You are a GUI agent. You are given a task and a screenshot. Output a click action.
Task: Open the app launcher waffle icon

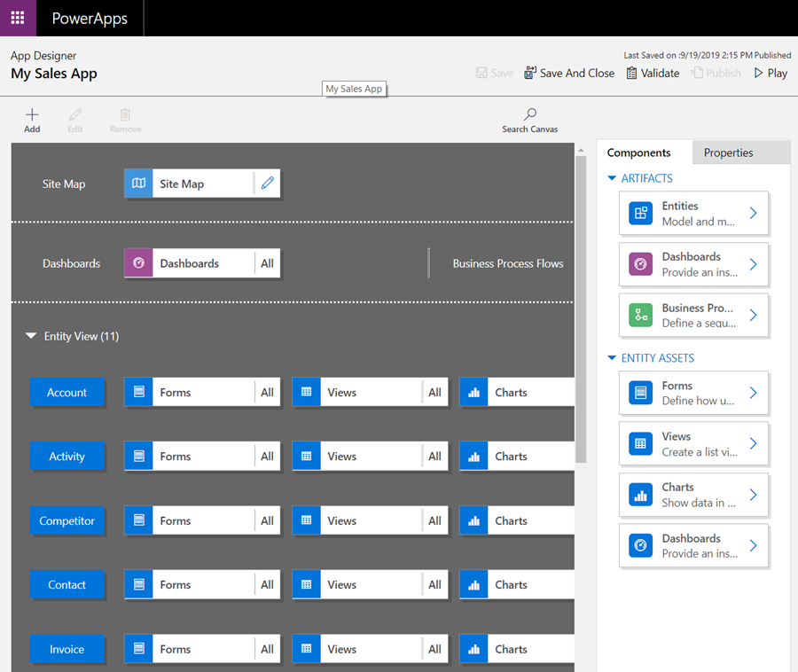click(18, 18)
